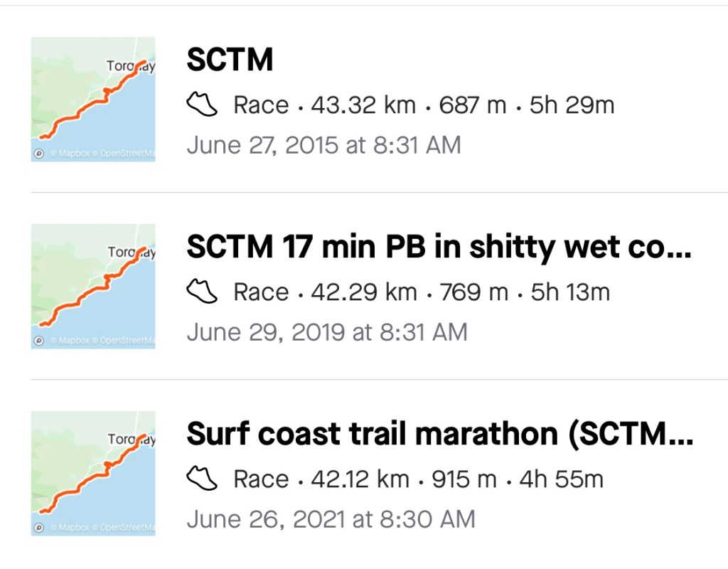Click the date June 27, 2015 at 8:31 AM

[x=323, y=145]
